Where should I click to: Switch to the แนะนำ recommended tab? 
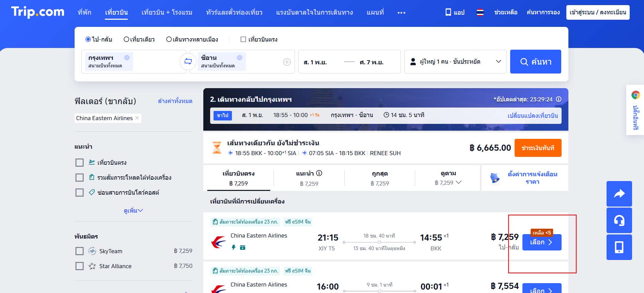tap(309, 178)
